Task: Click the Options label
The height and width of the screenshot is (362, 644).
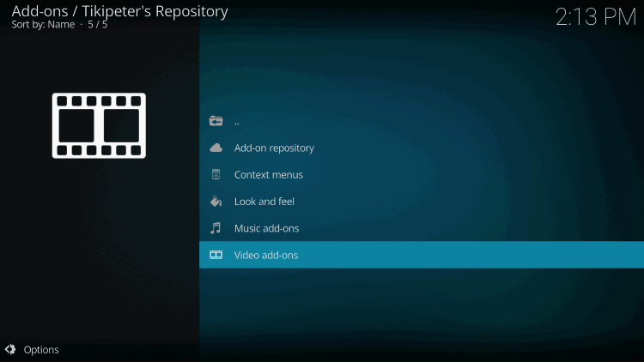Action: 41,350
